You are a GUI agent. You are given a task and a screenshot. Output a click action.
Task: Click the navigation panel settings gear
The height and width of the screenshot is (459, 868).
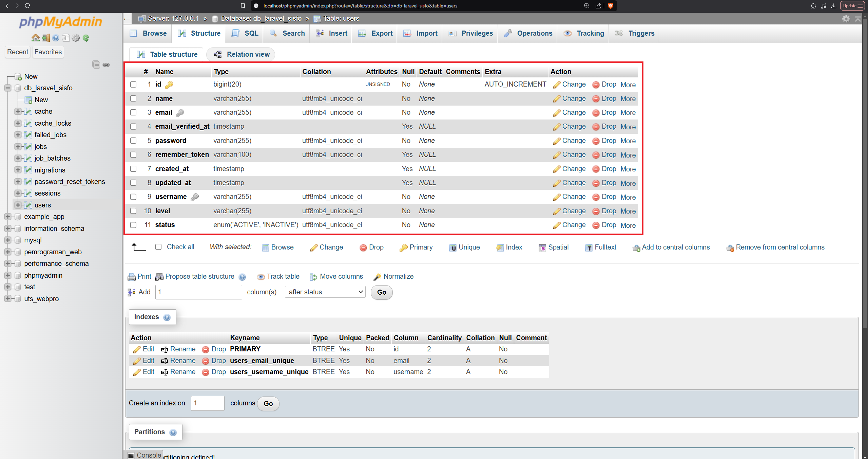click(76, 38)
